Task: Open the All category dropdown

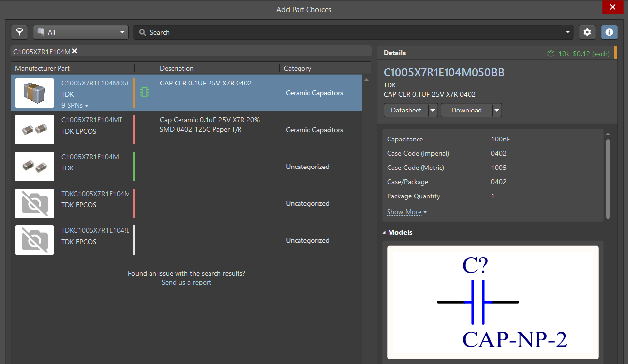Action: pyautogui.click(x=81, y=32)
